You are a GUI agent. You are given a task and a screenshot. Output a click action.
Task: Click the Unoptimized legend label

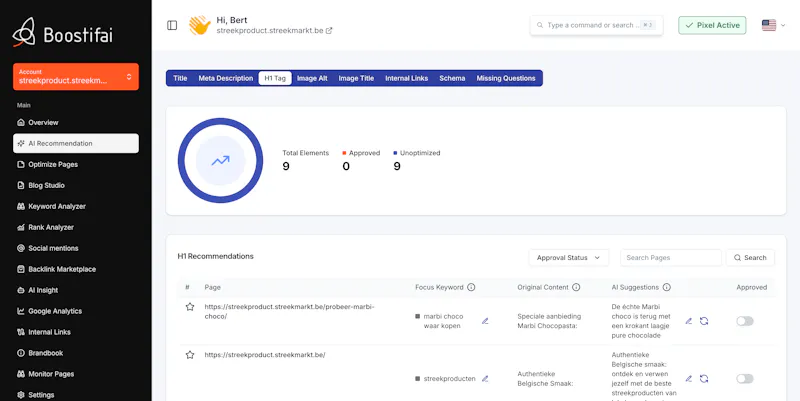coord(420,153)
